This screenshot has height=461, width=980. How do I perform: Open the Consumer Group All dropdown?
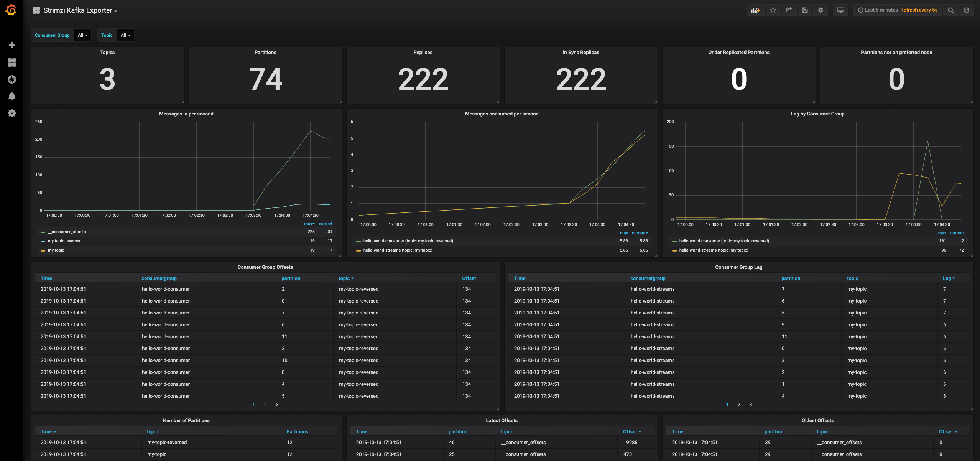tap(82, 35)
